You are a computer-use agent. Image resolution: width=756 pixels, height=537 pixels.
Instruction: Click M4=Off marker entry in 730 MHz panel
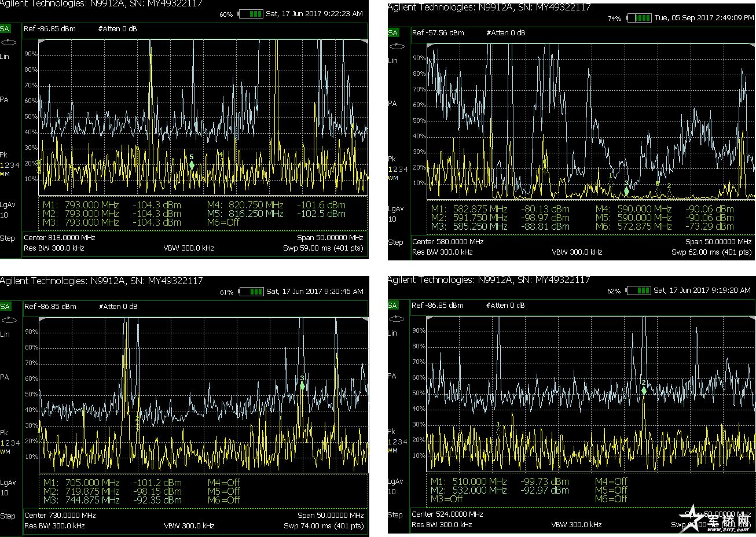pos(223,483)
